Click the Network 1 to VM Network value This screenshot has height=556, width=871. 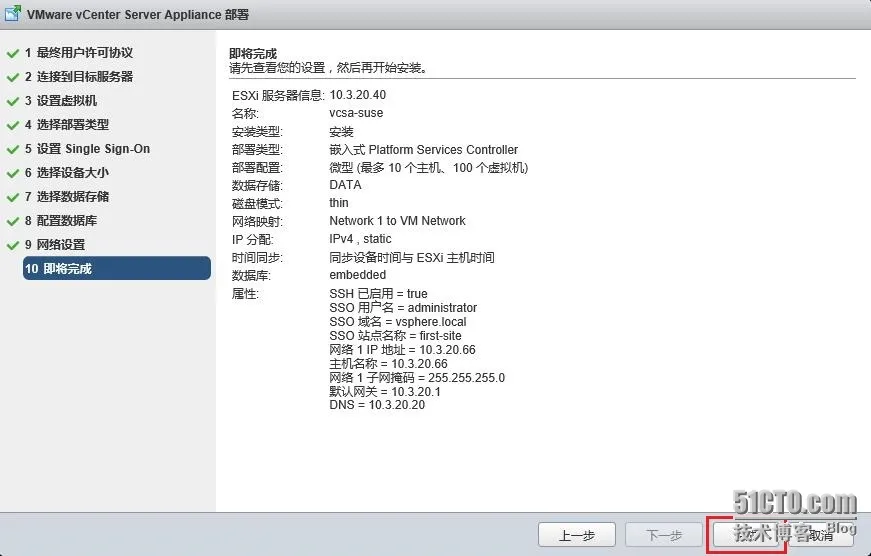pyautogui.click(x=397, y=221)
